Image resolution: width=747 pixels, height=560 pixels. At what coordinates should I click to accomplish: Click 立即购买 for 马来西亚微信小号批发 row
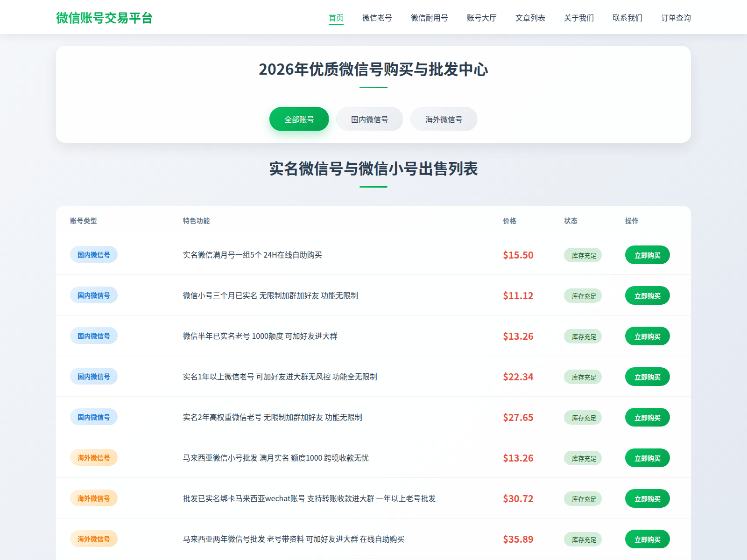point(647,458)
